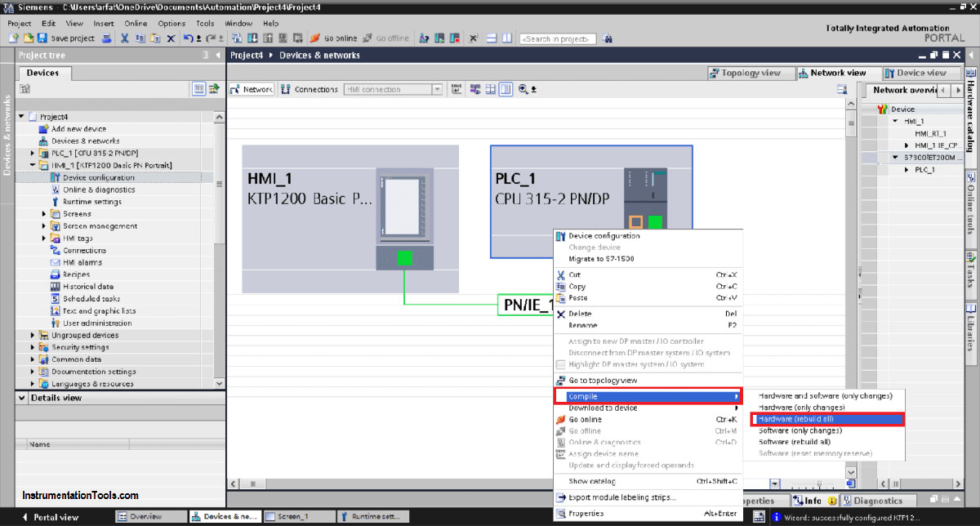Open the Project menu
980x526 pixels.
pos(20,24)
